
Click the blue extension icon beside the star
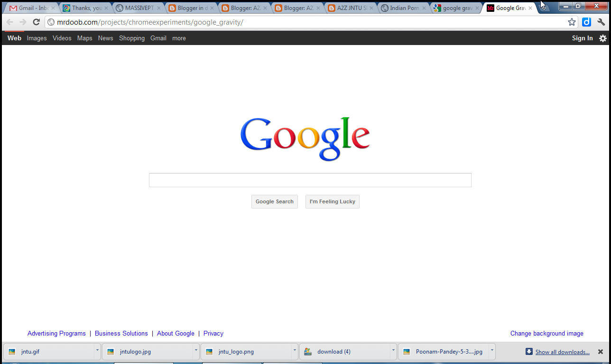coord(587,22)
